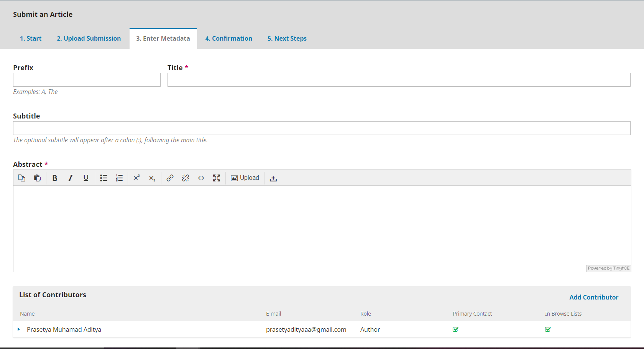Screen dimensions: 644x349
Task: Click into the Title input field
Action: (x=399, y=80)
